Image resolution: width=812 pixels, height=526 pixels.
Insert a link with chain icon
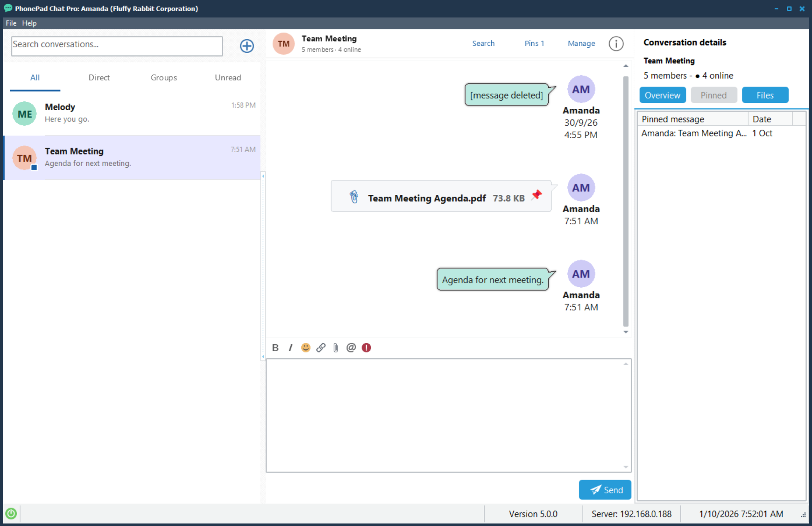click(x=321, y=347)
